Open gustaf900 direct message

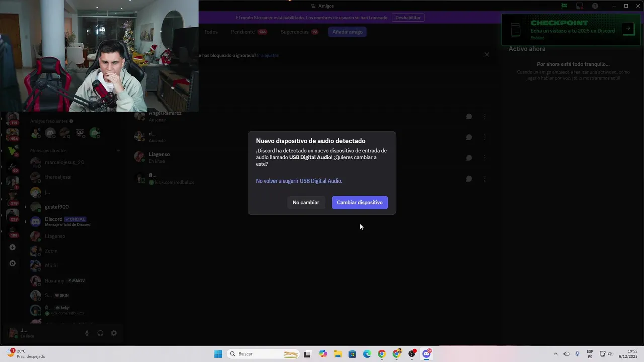[74, 207]
